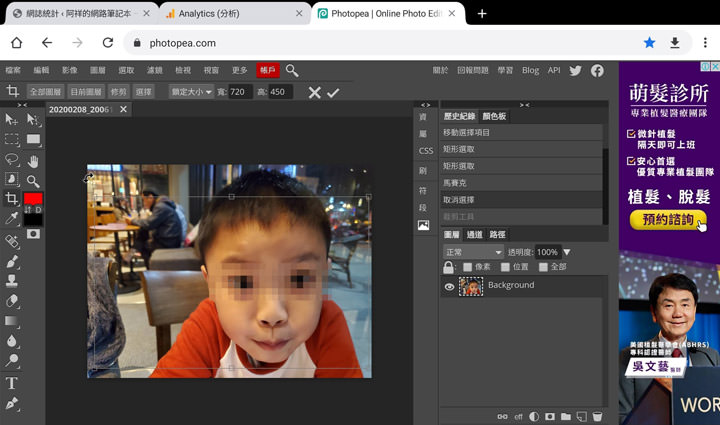
Task: Check the 全部 lock checkbox
Action: [543, 267]
